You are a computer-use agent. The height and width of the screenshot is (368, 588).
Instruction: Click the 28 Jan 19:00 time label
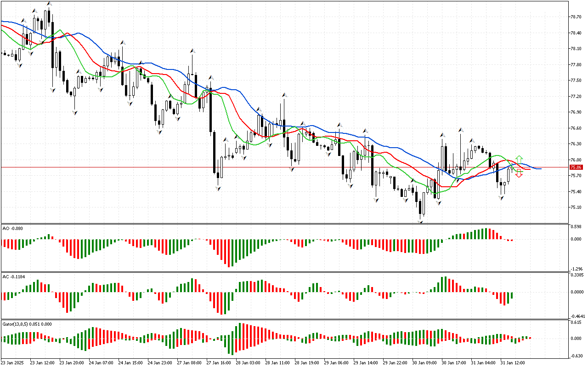307,363
